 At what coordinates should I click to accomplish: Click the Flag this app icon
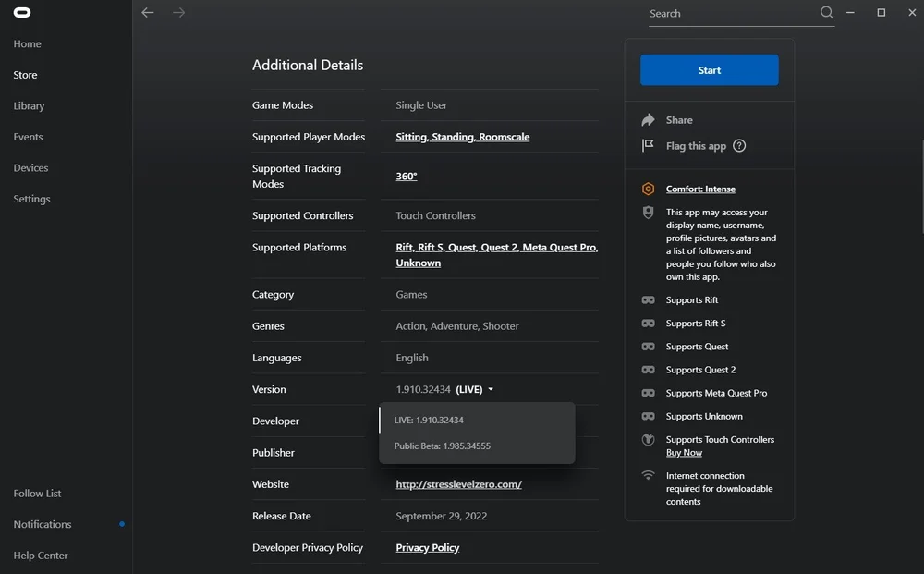649,146
